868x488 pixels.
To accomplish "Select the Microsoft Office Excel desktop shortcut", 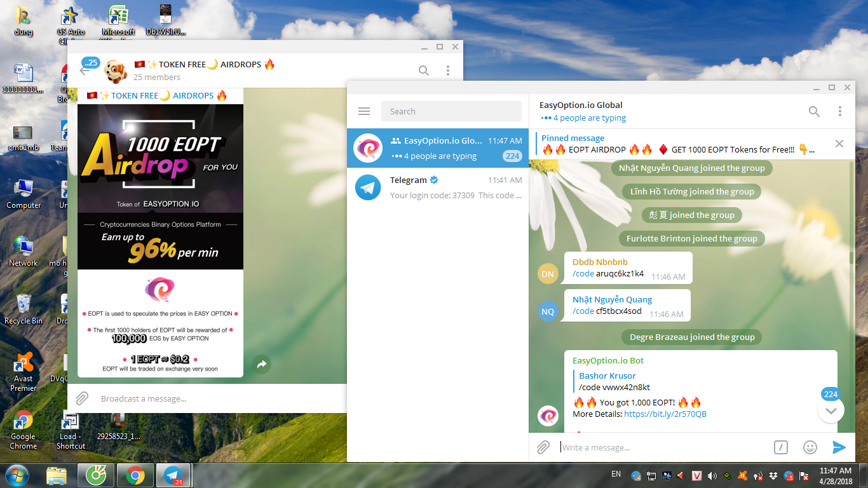I will click(118, 21).
